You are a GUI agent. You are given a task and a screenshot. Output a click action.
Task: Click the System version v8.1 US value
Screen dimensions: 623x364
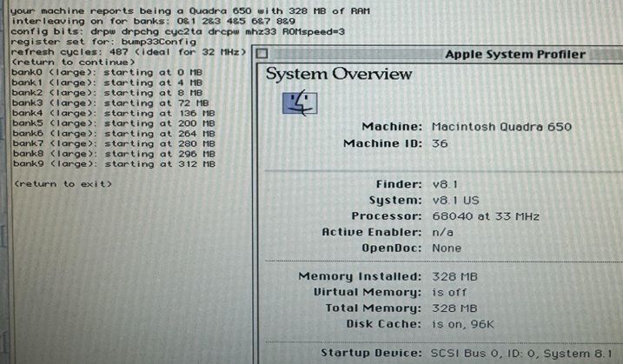[455, 200]
